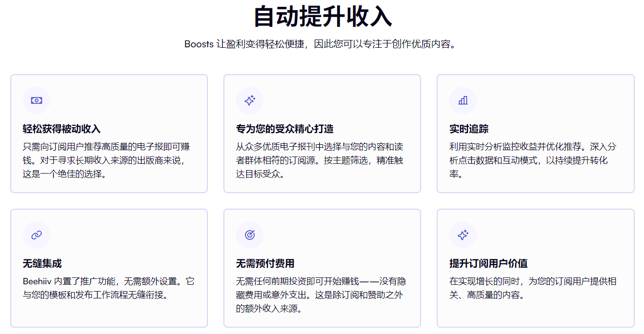Click the link chain icon above 无缝集成
This screenshot has height=334, width=644.
[x=37, y=235]
